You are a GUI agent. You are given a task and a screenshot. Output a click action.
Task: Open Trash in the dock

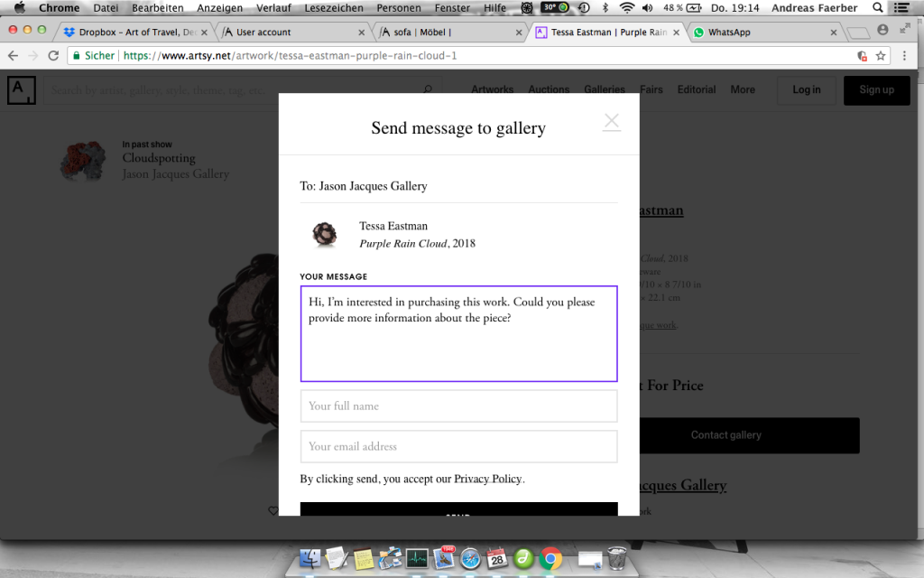[x=617, y=558]
